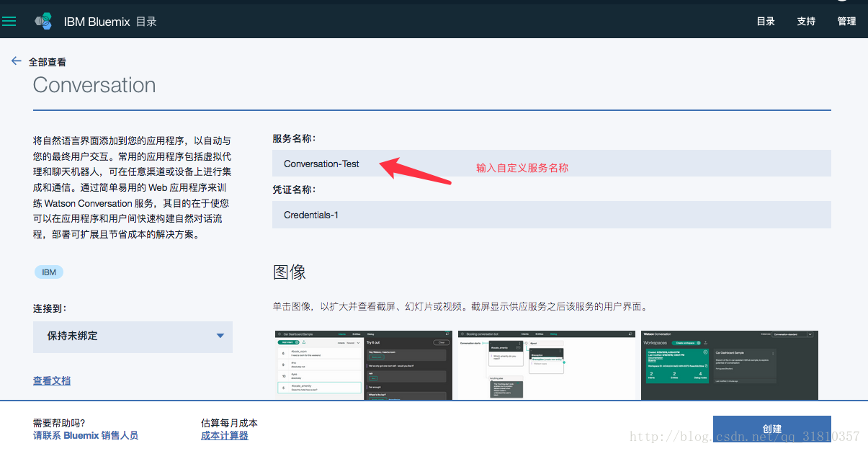This screenshot has height=451, width=868.
Task: Click the 图像 section heading
Action: [x=290, y=272]
